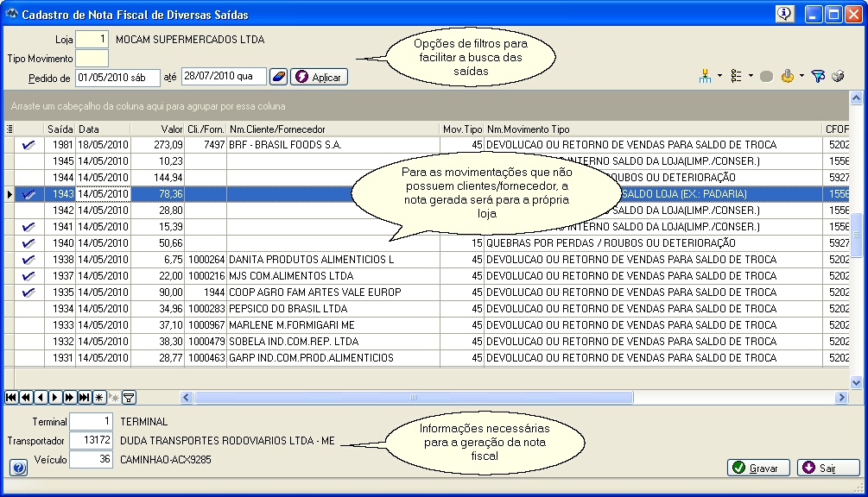
Task: Click horizontal scrollbar right arrow
Action: (842, 398)
